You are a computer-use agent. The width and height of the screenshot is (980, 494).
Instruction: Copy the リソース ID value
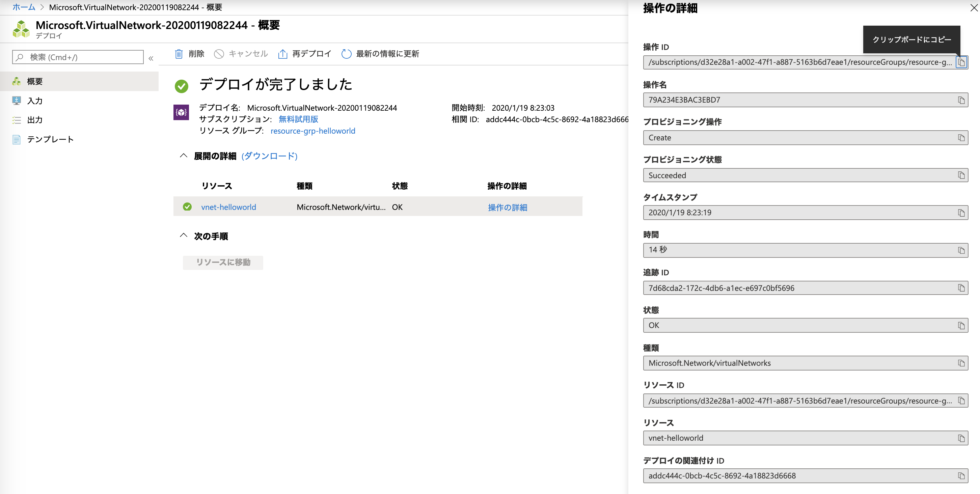click(961, 401)
